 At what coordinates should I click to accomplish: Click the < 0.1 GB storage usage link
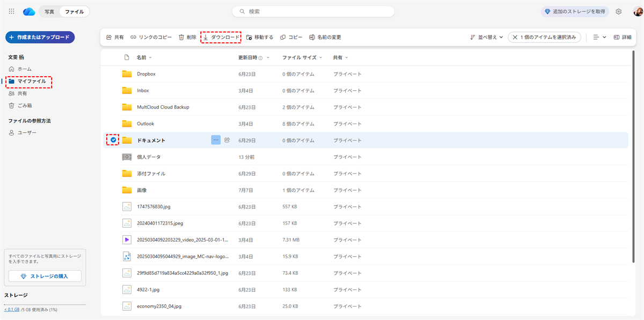(12, 310)
